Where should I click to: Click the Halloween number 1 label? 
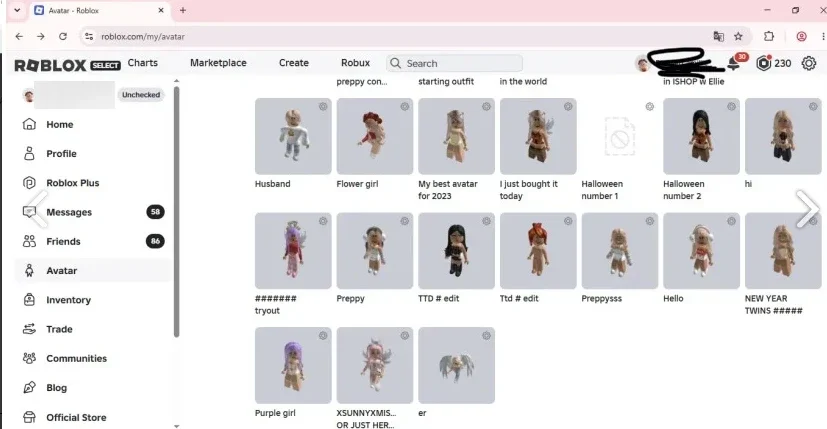pyautogui.click(x=602, y=190)
